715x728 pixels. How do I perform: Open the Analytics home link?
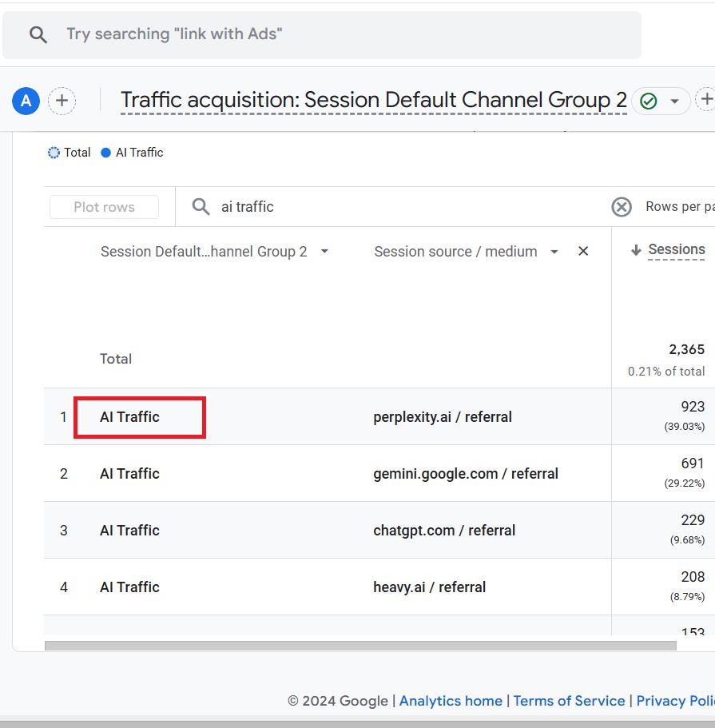[451, 701]
